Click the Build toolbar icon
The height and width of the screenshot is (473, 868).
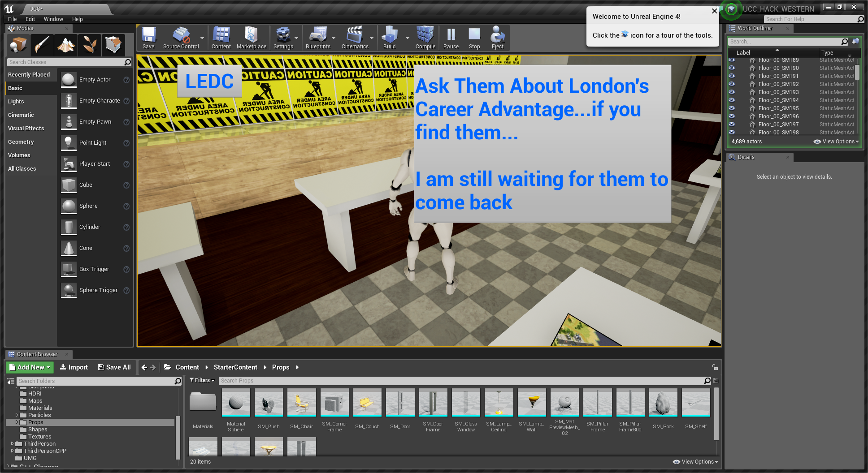(x=389, y=38)
